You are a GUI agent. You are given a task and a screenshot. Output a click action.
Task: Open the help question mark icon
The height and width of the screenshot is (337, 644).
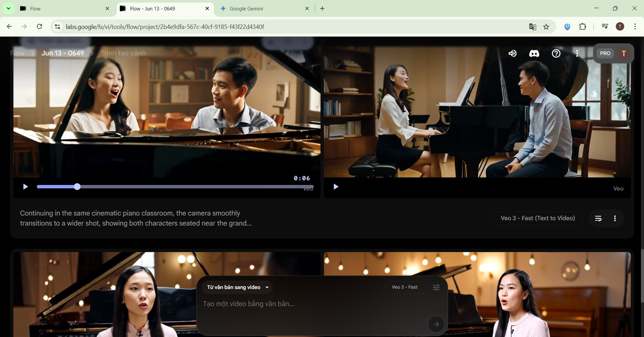click(x=556, y=54)
